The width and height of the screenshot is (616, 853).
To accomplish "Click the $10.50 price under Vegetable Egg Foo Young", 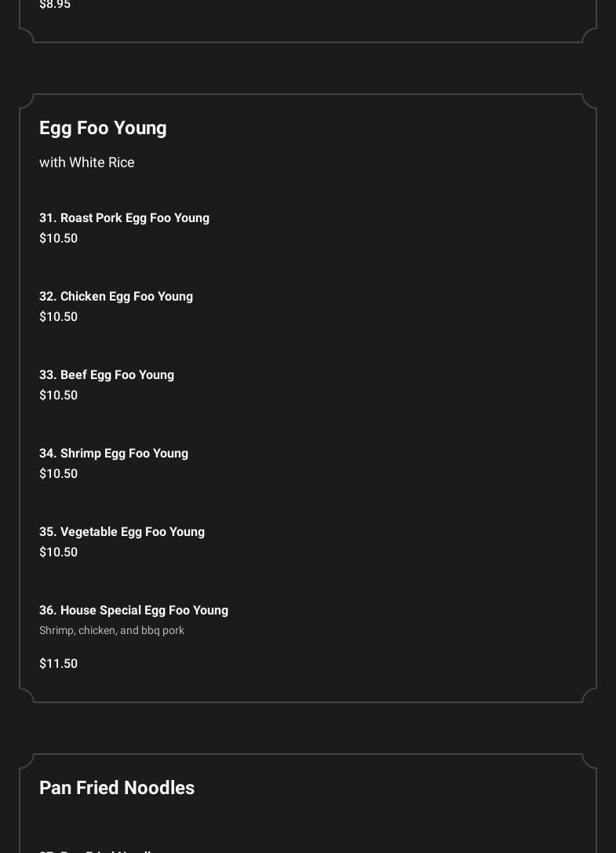I will (x=58, y=552).
